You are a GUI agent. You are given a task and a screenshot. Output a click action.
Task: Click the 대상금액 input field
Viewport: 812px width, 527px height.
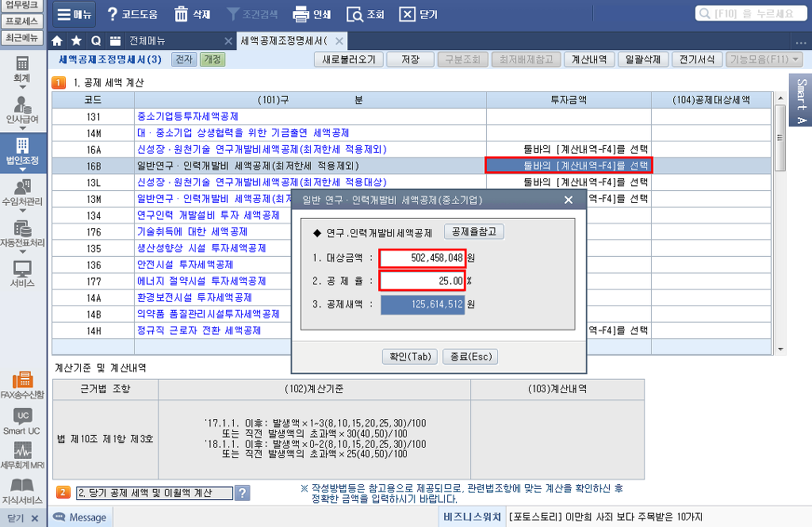coord(423,258)
